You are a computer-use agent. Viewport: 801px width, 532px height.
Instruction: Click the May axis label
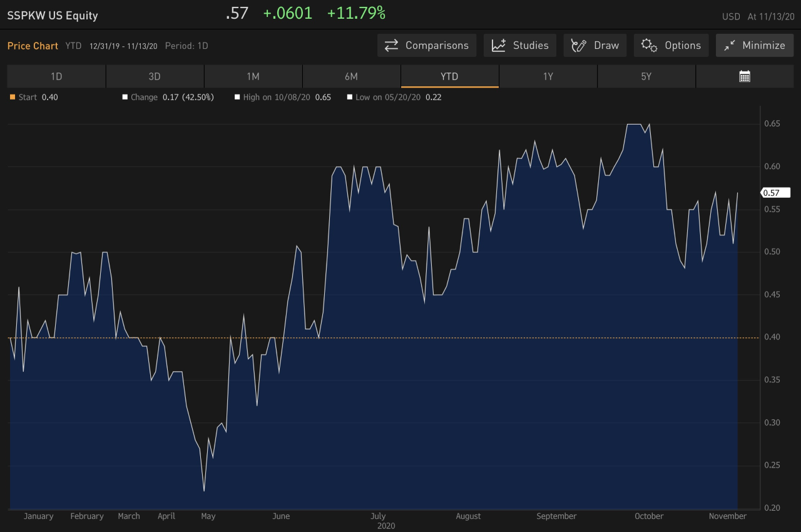(208, 516)
